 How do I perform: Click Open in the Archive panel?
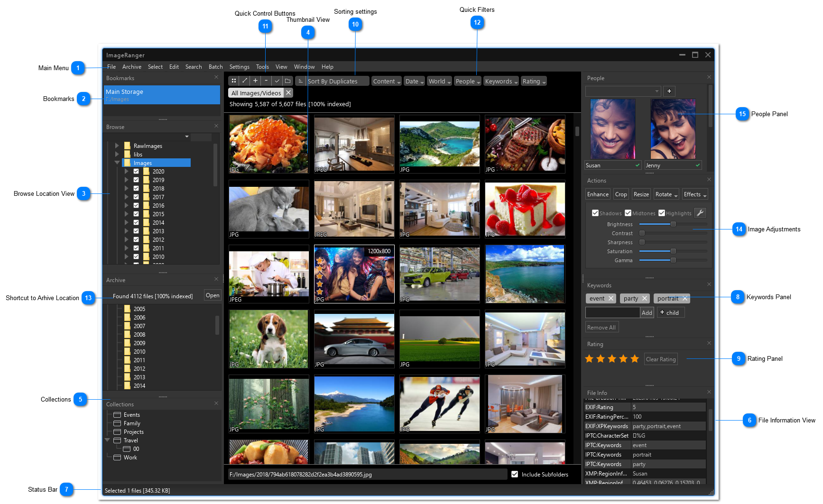click(213, 295)
